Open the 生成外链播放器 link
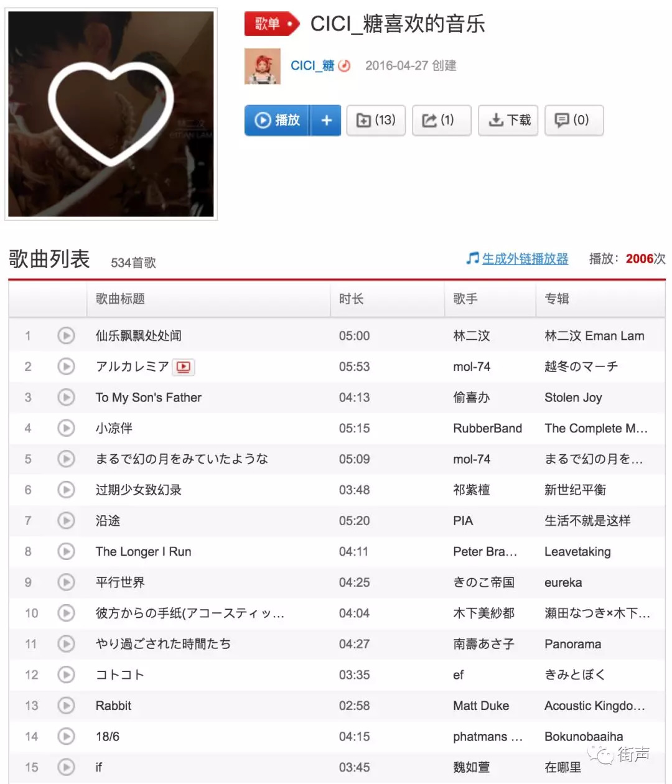 (x=525, y=259)
